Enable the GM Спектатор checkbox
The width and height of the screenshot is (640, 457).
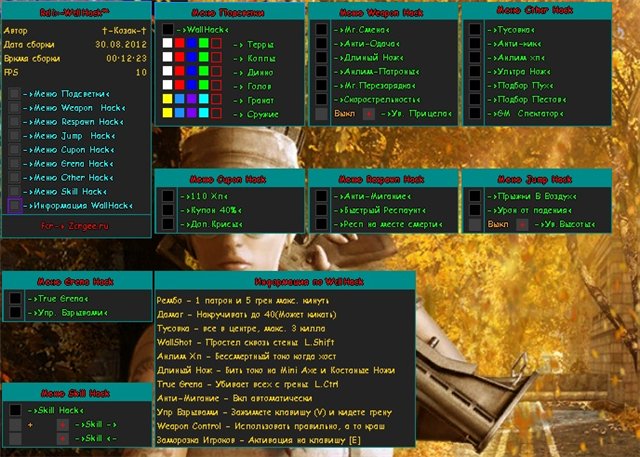475,113
